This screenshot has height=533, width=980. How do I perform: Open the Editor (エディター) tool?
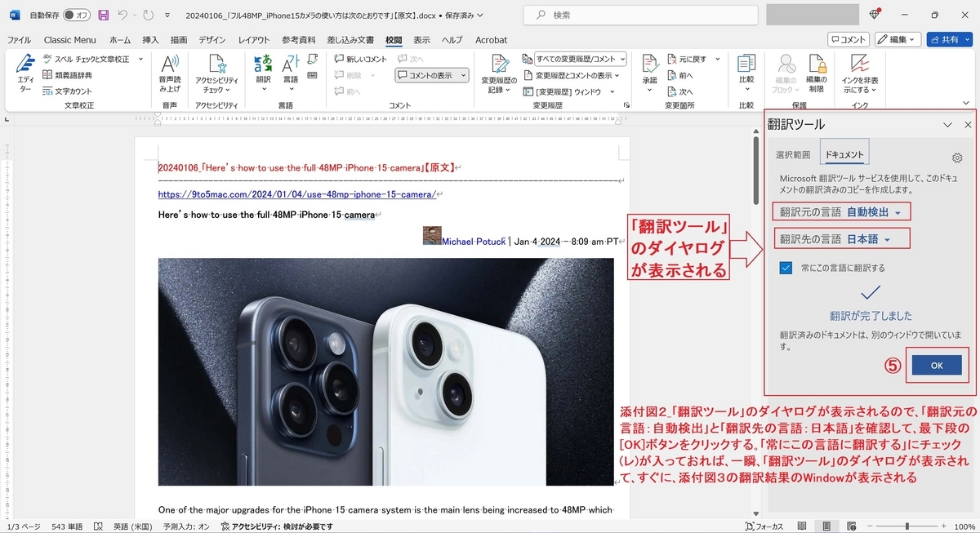tap(25, 74)
